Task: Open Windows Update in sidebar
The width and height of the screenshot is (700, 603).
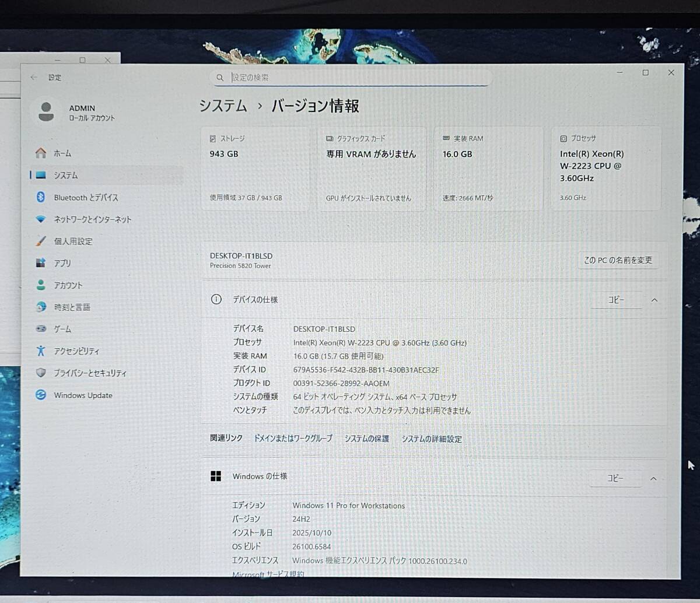Action: coord(107,395)
